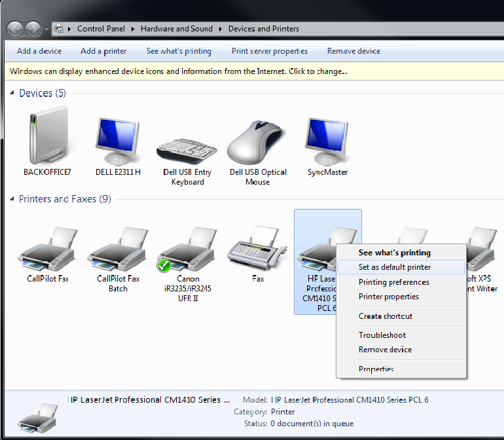This screenshot has height=440, width=504.
Task: Click Print server properties in toolbar
Action: (x=270, y=51)
